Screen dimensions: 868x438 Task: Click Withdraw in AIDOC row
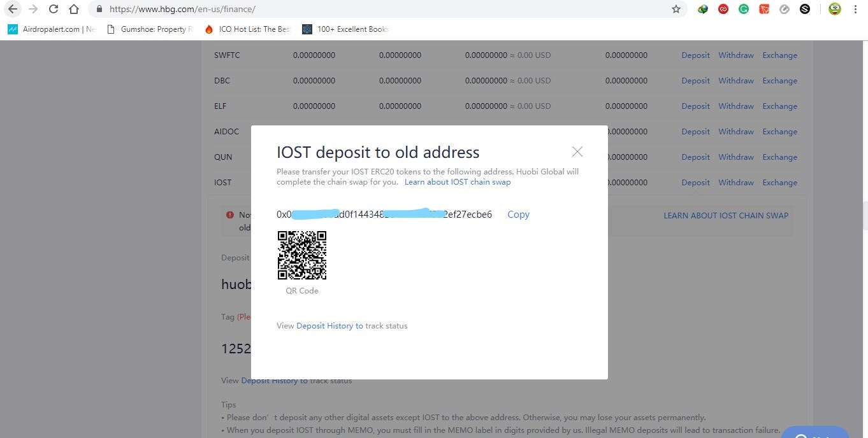[736, 132]
